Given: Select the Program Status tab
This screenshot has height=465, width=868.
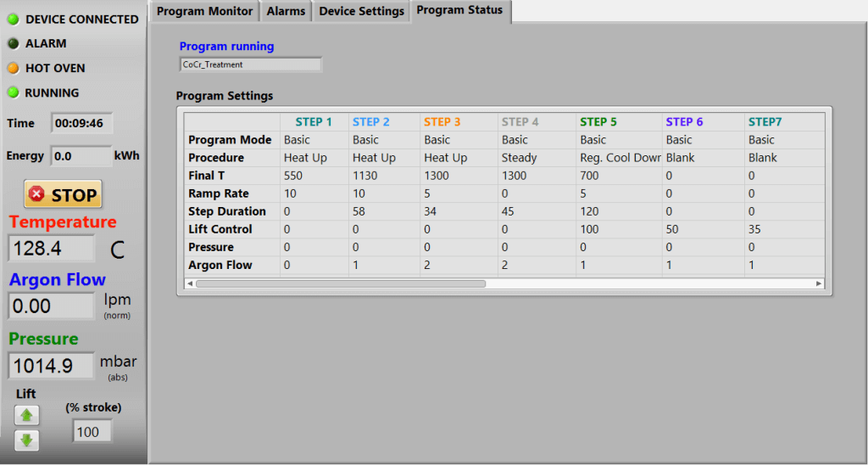Looking at the screenshot, I should [x=459, y=10].
